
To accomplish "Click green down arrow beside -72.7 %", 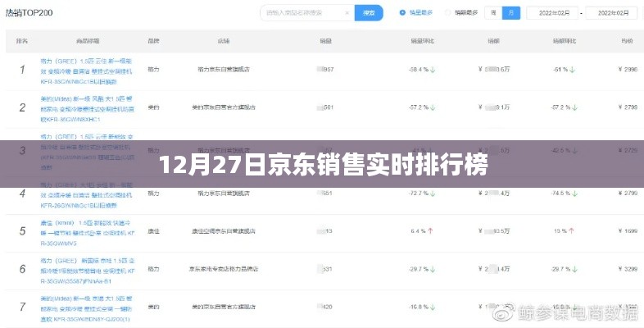I will click(433, 194).
